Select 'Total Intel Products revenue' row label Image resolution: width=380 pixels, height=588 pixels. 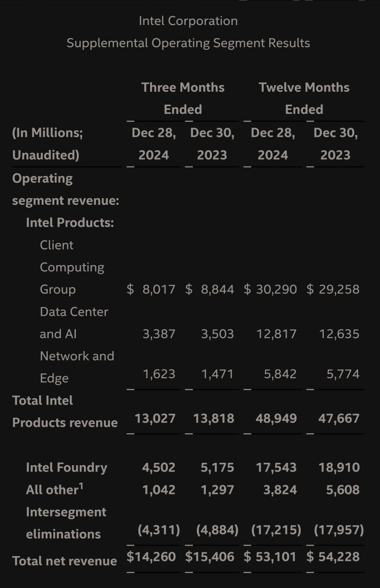[65, 412]
